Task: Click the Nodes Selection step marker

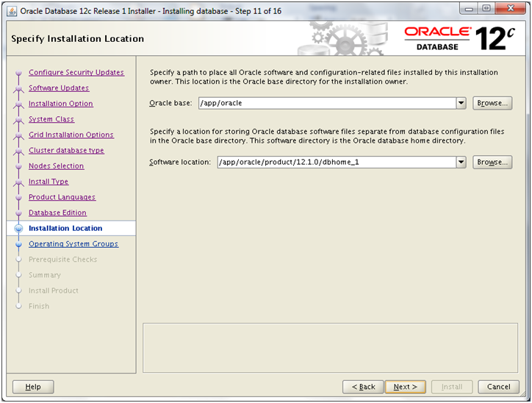Action: 18,166
